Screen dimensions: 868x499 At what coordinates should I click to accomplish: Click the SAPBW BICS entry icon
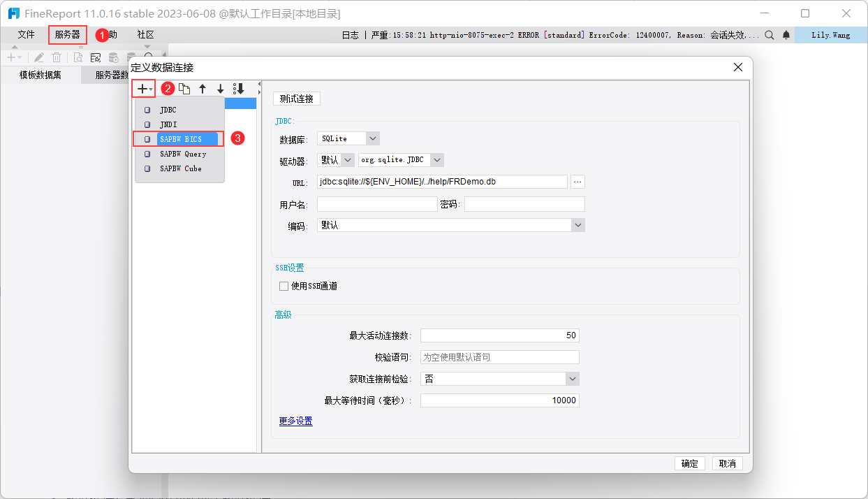point(147,139)
